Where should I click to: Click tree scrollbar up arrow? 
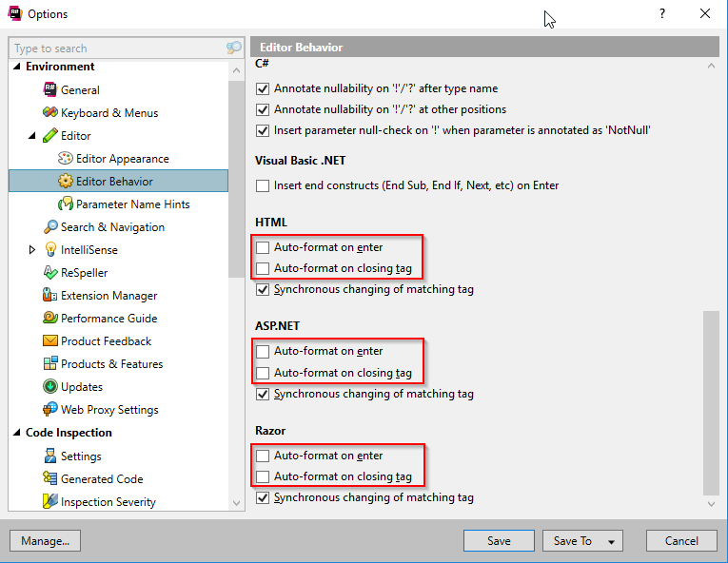point(236,70)
